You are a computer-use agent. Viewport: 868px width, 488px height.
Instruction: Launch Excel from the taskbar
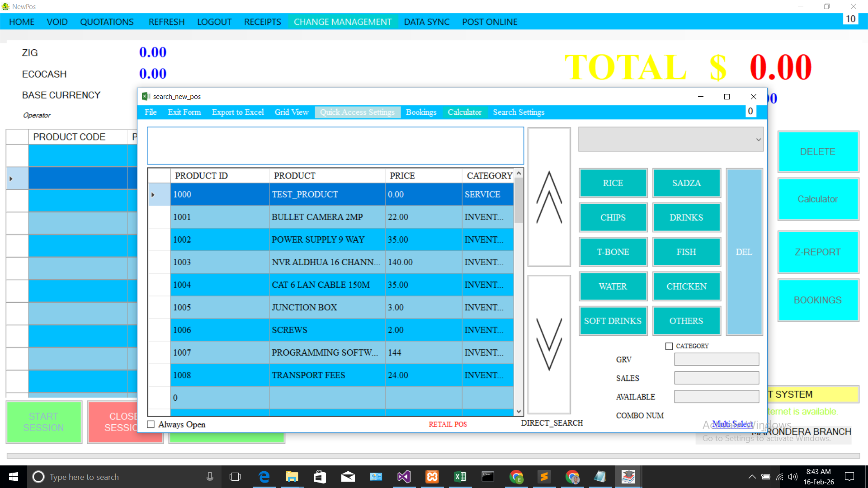(460, 477)
